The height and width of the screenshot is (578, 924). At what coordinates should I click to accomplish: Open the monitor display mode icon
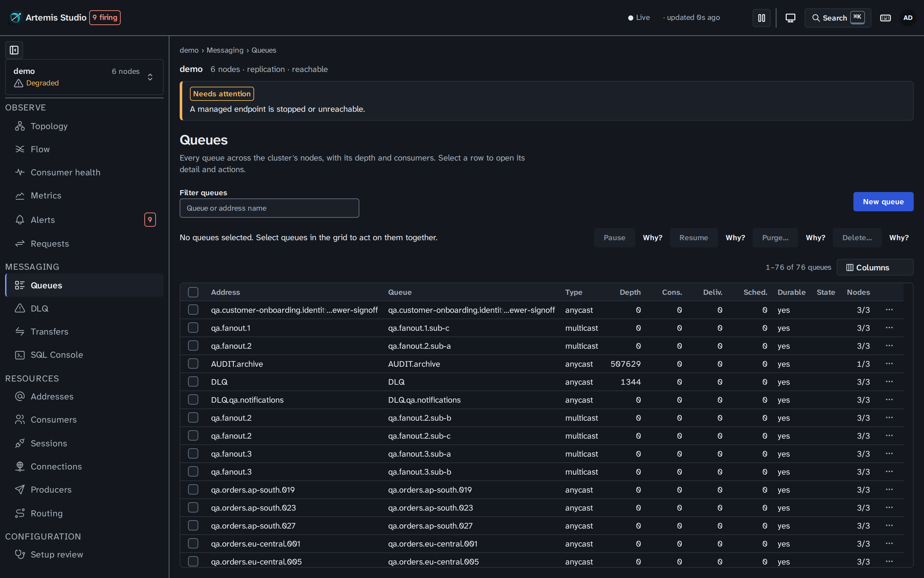pos(790,18)
